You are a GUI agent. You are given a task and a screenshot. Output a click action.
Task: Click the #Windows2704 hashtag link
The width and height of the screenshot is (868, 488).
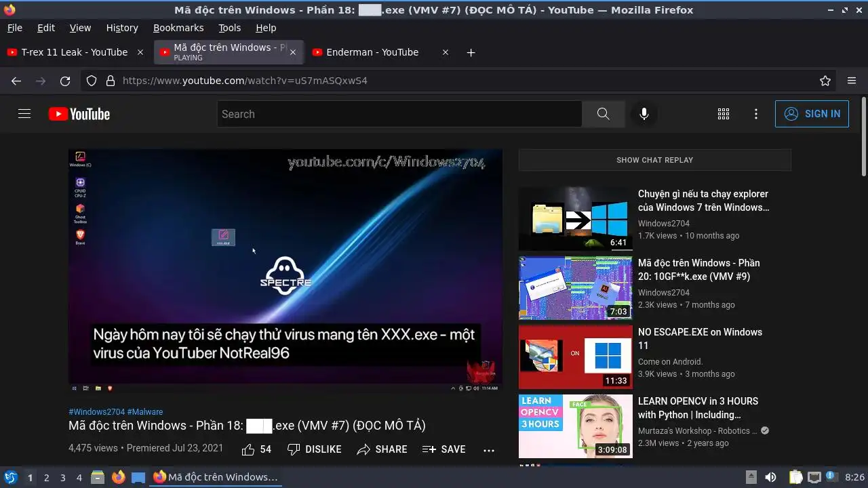point(96,412)
